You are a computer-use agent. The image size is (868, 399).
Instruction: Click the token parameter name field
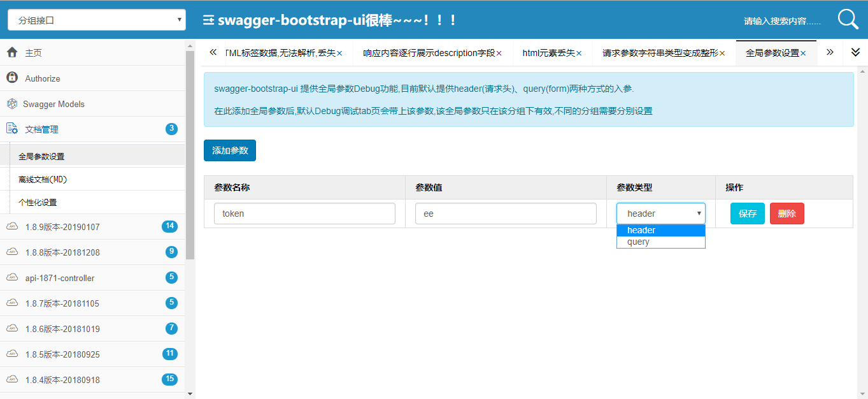click(304, 214)
